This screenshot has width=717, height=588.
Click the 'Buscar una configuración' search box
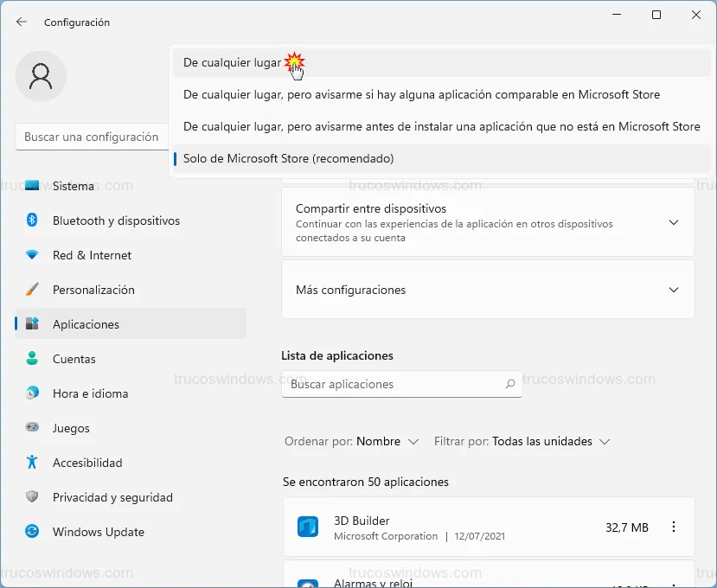pyautogui.click(x=91, y=137)
